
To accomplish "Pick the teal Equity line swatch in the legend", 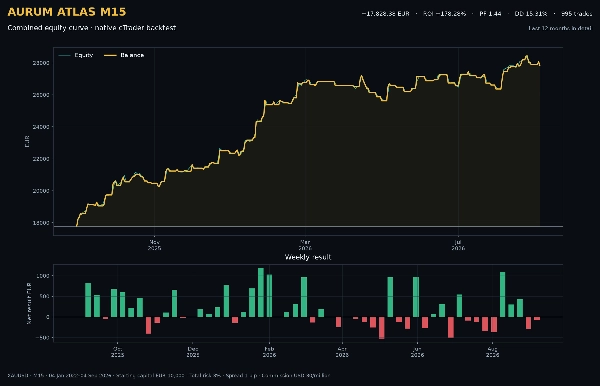I will point(64,55).
